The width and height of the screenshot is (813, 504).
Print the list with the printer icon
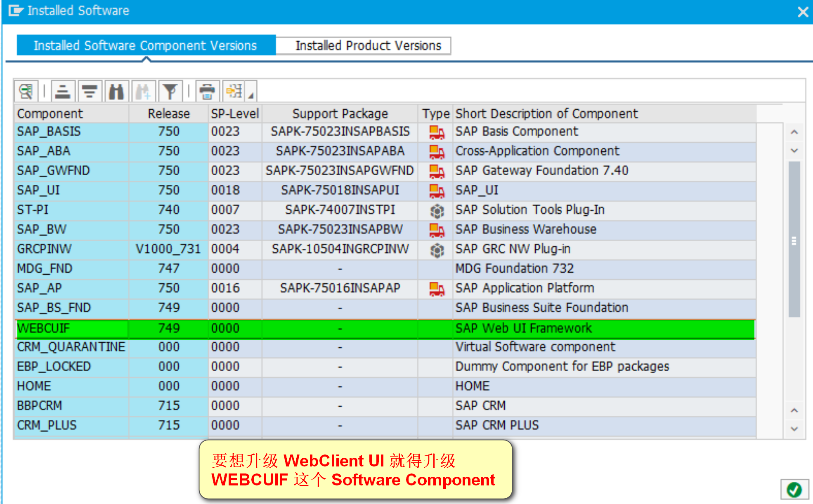pyautogui.click(x=207, y=91)
